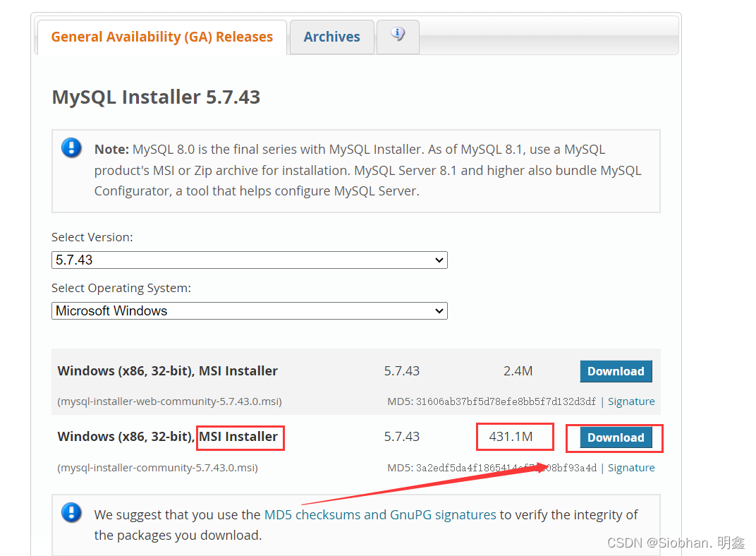Download the 2.4M web MSI Installer
Viewport: 756px width, 556px height.
coord(616,371)
